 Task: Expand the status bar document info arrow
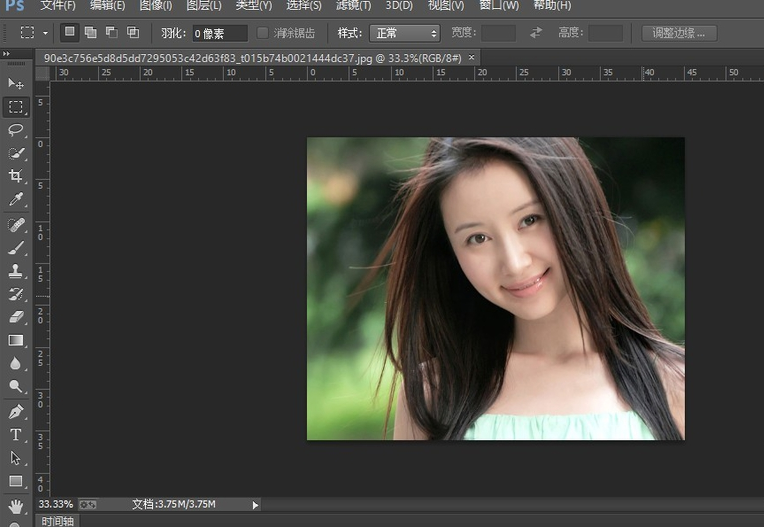coord(256,505)
